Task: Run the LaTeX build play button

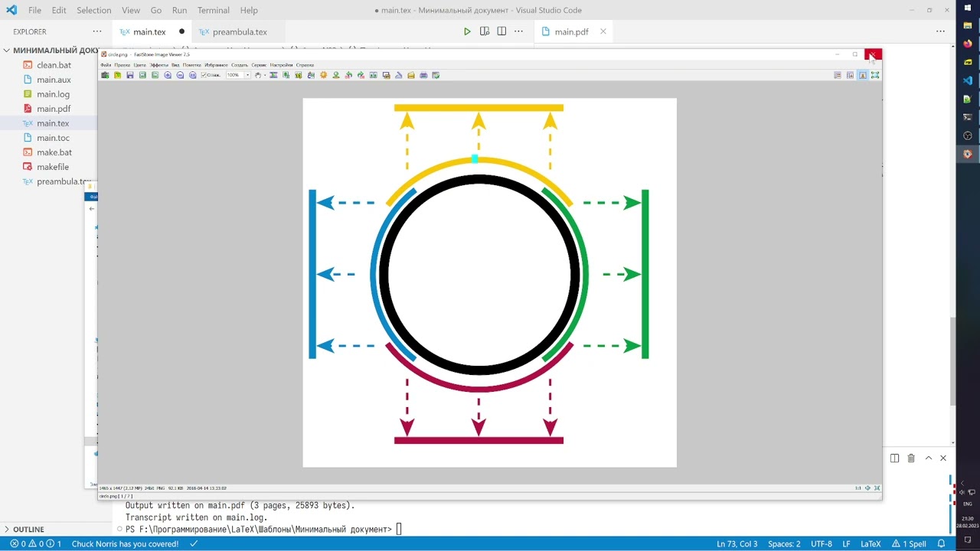Action: coord(467,31)
